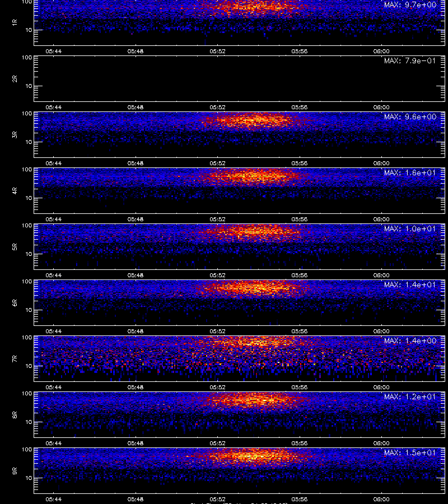Screen dimensions: 448x504
Task: Click the 06:00 tick label below panel 2R
Action: point(381,108)
